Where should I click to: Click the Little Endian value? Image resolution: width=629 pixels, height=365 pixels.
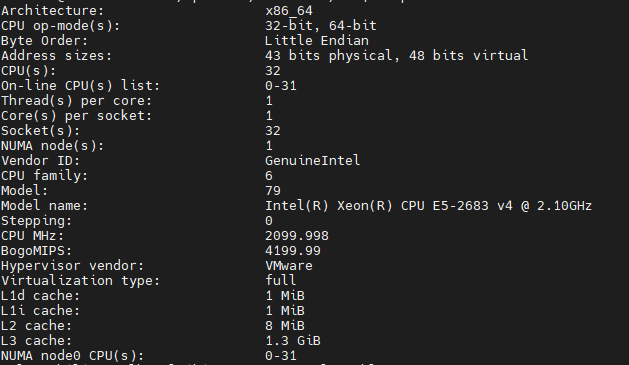coord(317,41)
